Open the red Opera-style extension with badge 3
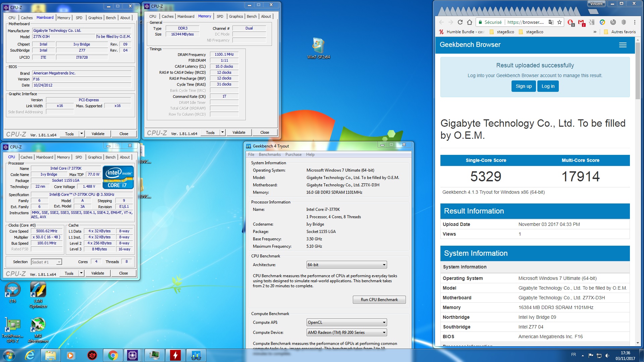644x362 pixels. [571, 22]
